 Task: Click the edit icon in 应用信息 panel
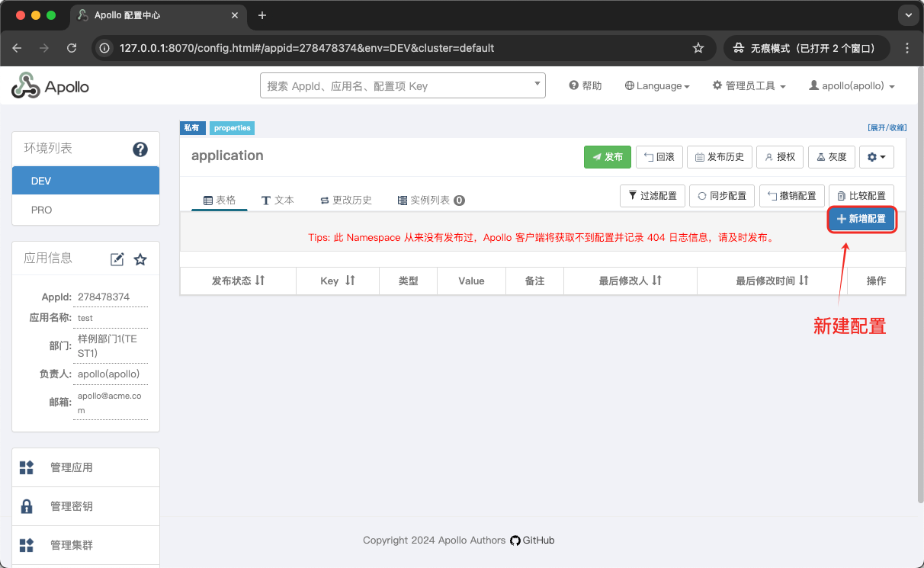pos(117,259)
